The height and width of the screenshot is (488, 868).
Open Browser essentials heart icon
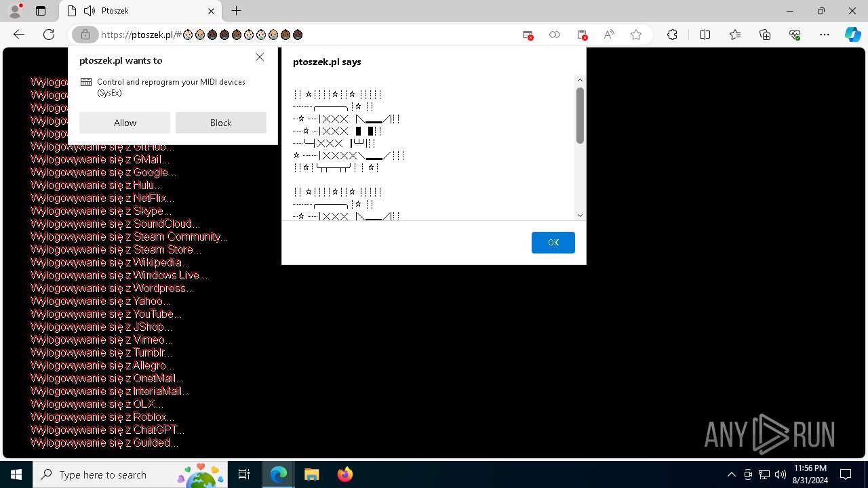tap(795, 35)
